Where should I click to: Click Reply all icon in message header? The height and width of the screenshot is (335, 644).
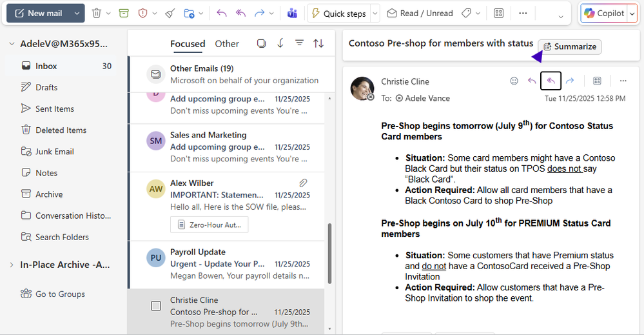tap(551, 81)
